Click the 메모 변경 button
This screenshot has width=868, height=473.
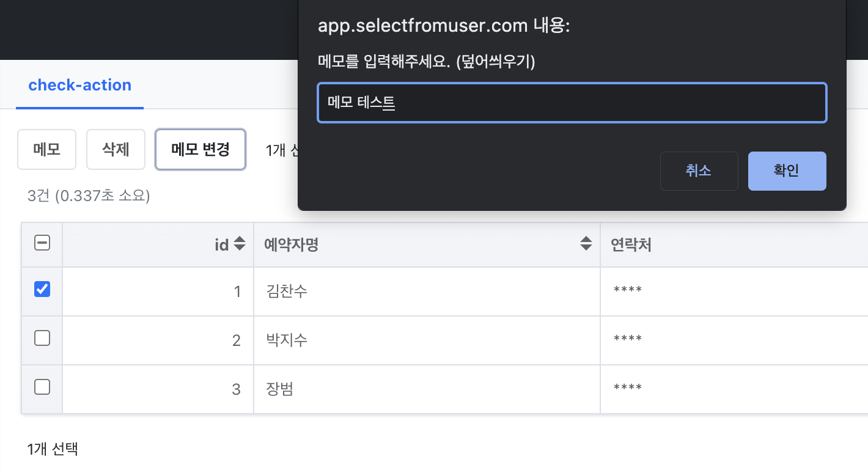(x=200, y=149)
